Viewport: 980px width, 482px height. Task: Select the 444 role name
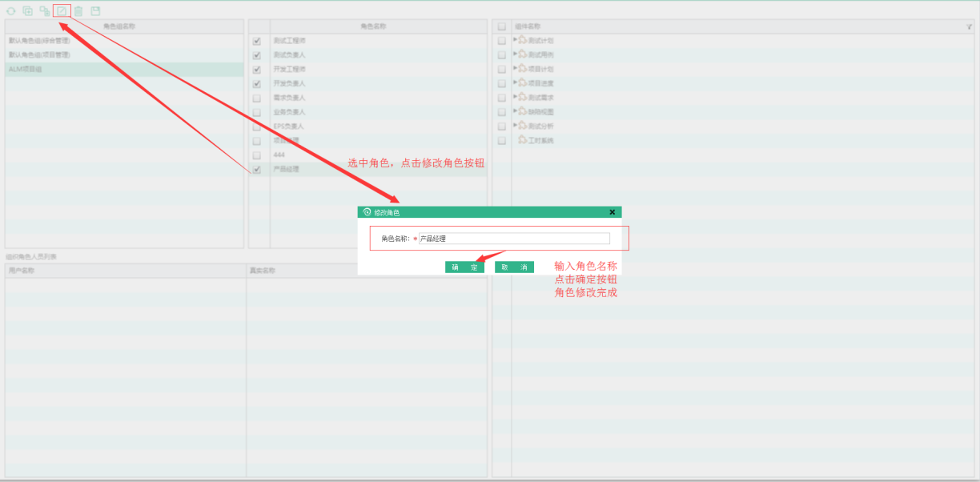tap(279, 155)
